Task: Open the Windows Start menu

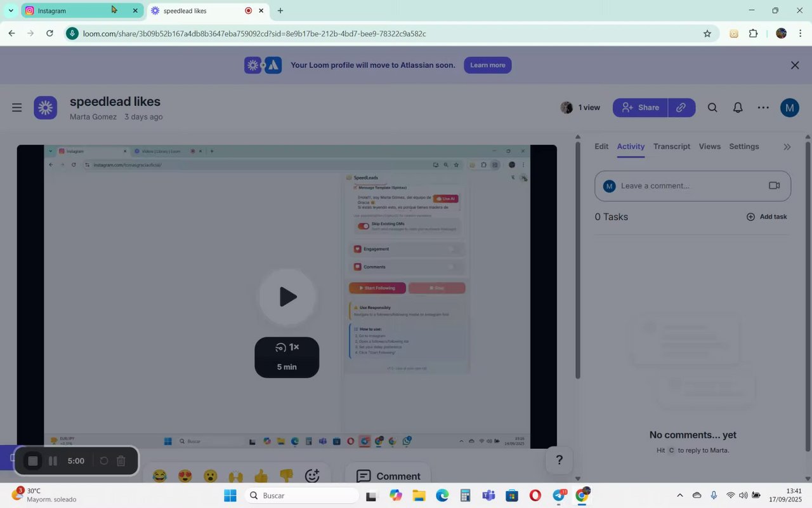Action: (230, 495)
